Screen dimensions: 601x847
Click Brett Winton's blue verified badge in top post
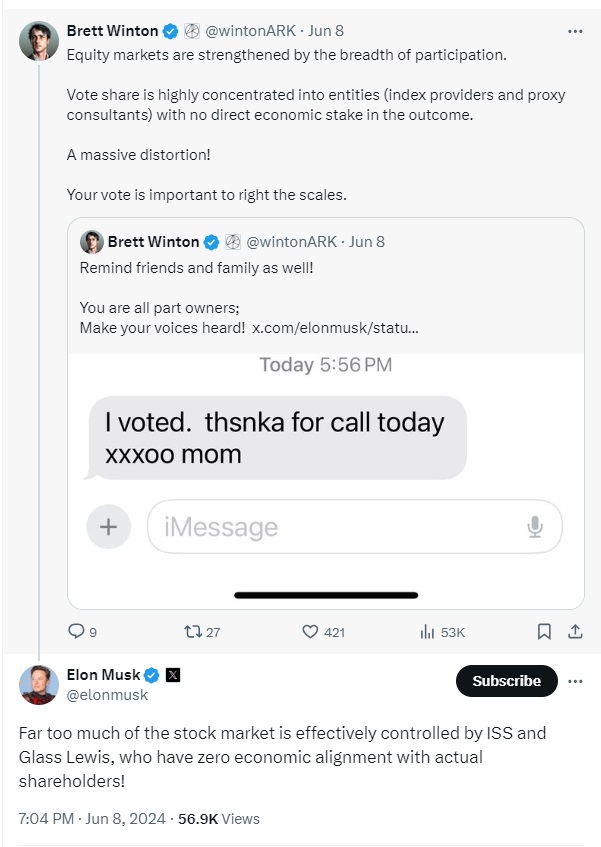coord(171,31)
